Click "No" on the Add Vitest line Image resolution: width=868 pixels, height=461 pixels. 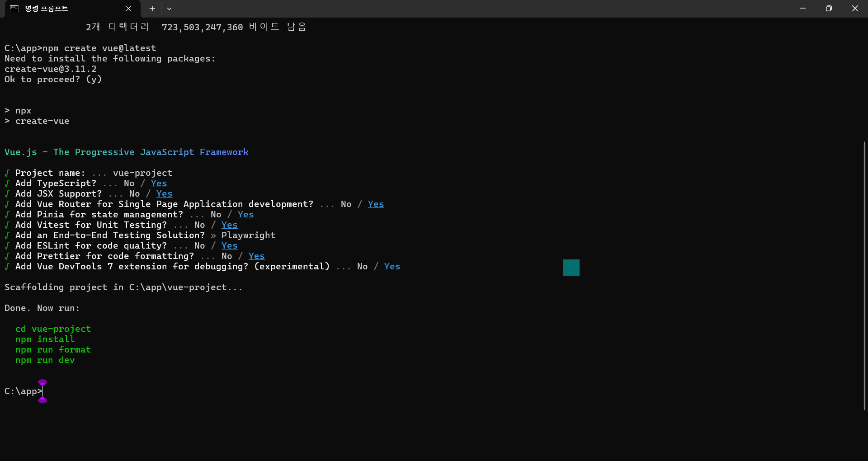[200, 225]
